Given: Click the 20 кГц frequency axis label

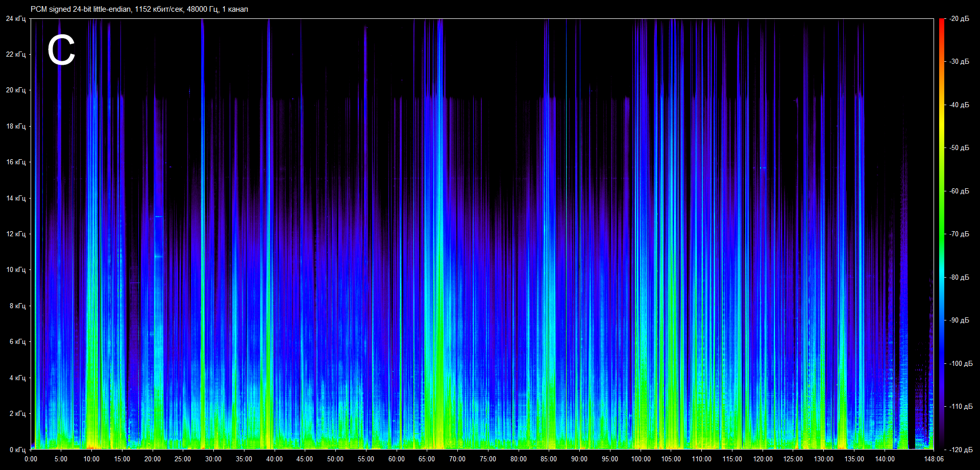Looking at the screenshot, I should (16, 90).
